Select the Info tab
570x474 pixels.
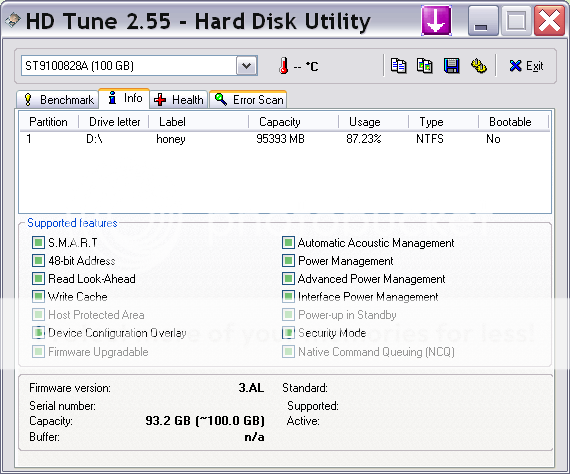[x=124, y=98]
